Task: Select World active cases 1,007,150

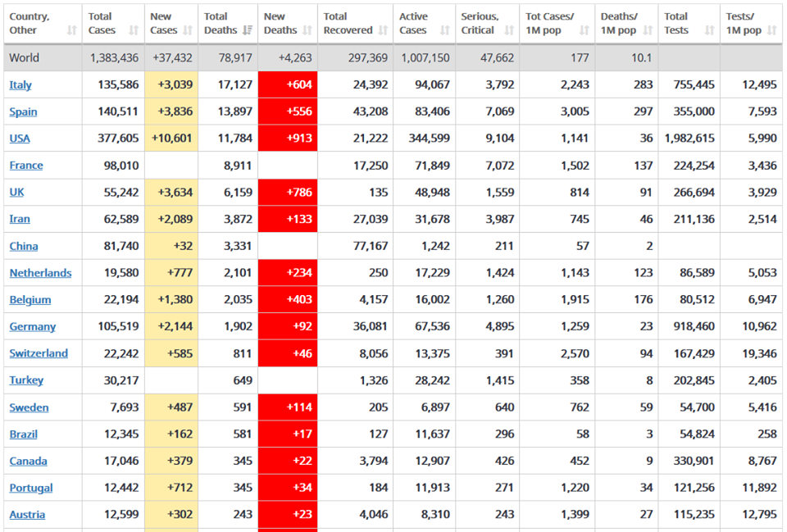Action: click(425, 57)
